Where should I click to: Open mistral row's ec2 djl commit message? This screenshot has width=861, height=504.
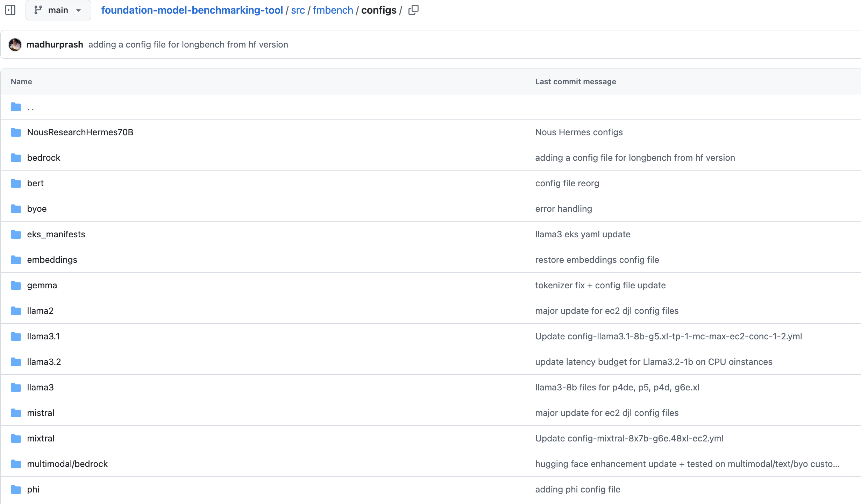[607, 413]
